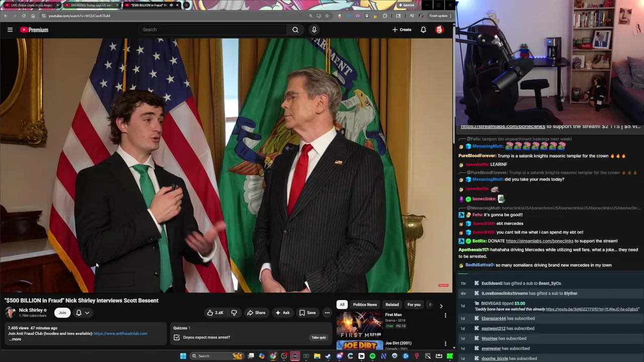The width and height of the screenshot is (644, 362).
Task: Go to YouTube Premium home logo
Action: click(34, 30)
